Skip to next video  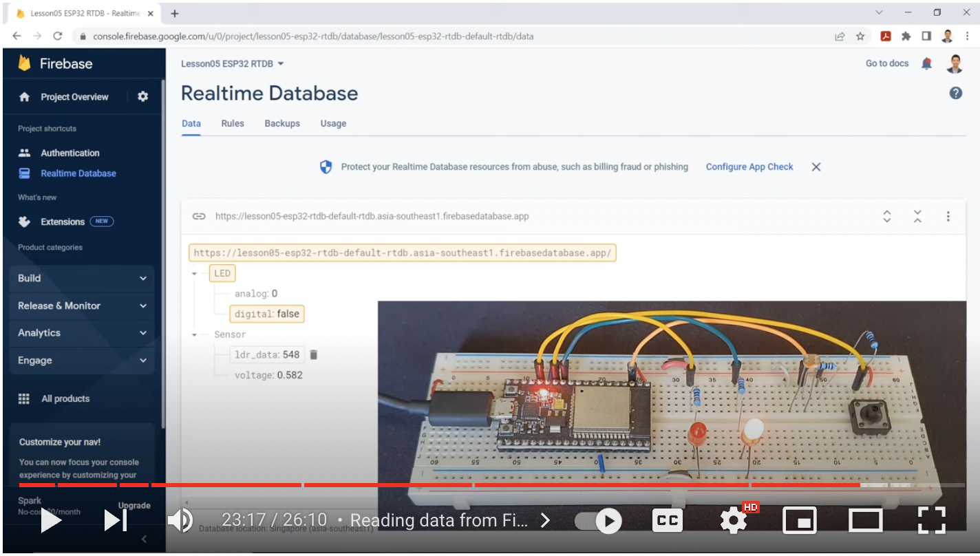pyautogui.click(x=115, y=521)
